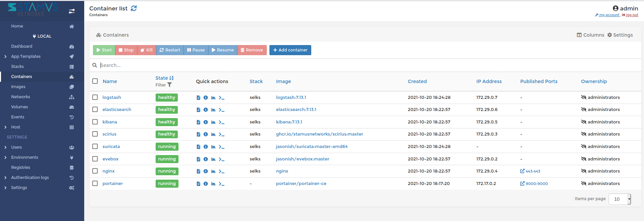The width and height of the screenshot is (644, 221).
Task: Check the elasticsearch row checkbox
Action: point(95,109)
